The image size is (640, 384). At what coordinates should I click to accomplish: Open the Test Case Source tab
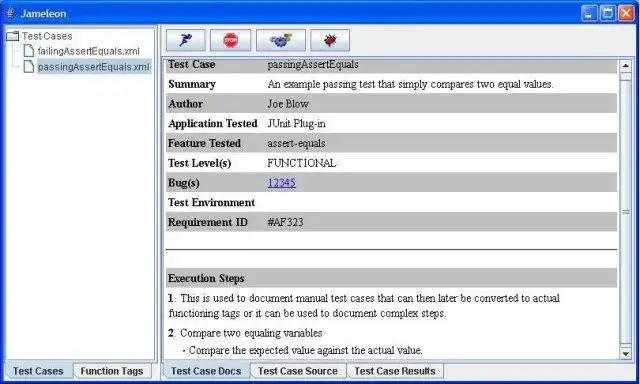[x=298, y=371]
